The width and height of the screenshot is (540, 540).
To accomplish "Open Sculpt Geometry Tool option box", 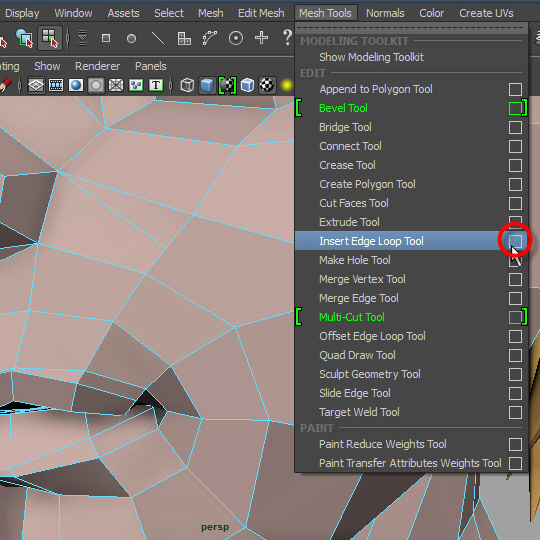I will [515, 374].
